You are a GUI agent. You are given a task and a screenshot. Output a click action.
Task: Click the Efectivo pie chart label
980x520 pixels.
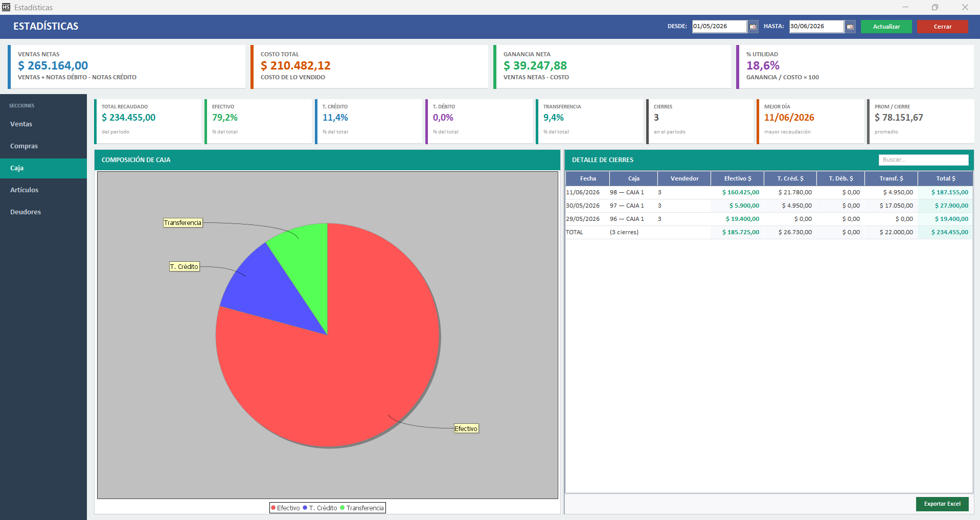(x=466, y=428)
